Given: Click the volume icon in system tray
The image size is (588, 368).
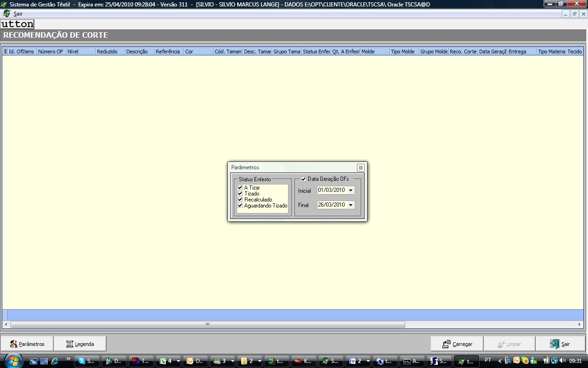Looking at the screenshot, I should click(562, 361).
